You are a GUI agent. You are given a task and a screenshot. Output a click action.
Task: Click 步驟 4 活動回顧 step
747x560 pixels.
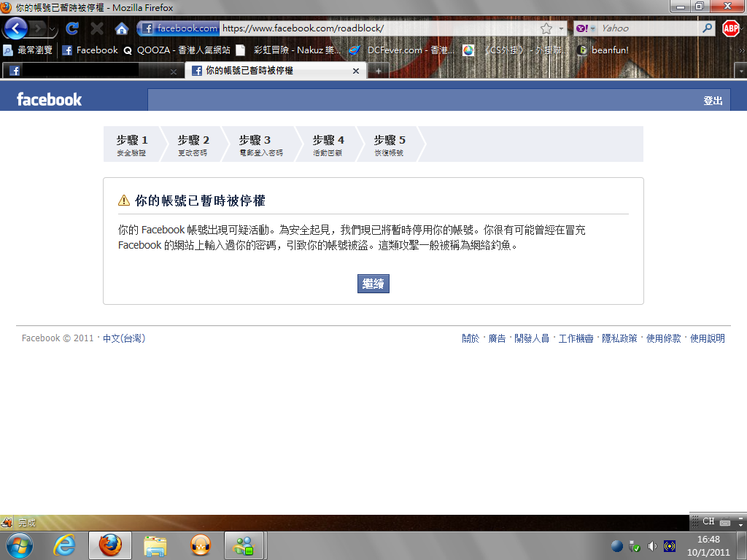(x=328, y=145)
